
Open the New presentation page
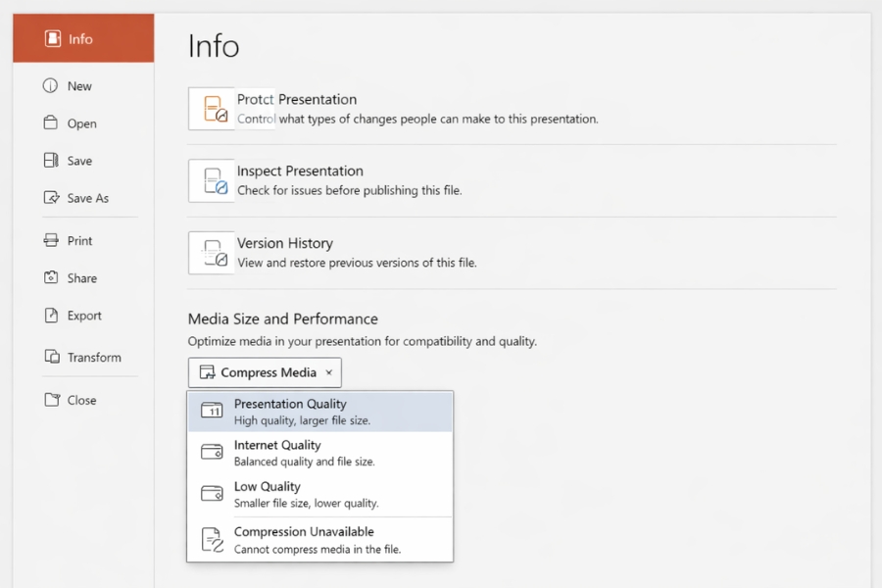[x=78, y=86]
